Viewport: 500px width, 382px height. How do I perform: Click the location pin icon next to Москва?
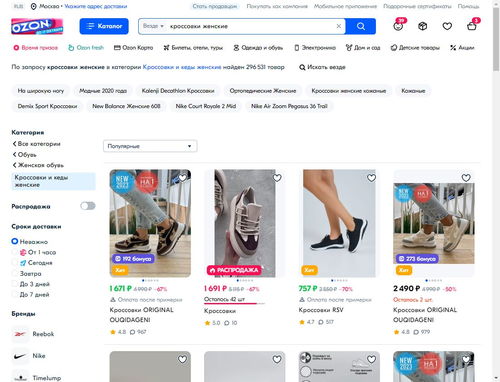[34, 6]
